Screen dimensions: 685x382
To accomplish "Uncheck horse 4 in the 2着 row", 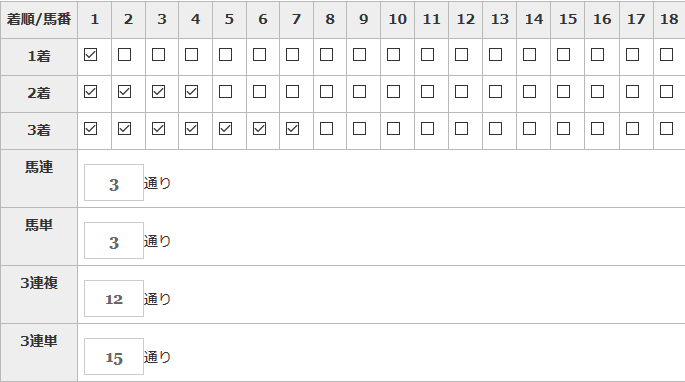I will coord(191,92).
